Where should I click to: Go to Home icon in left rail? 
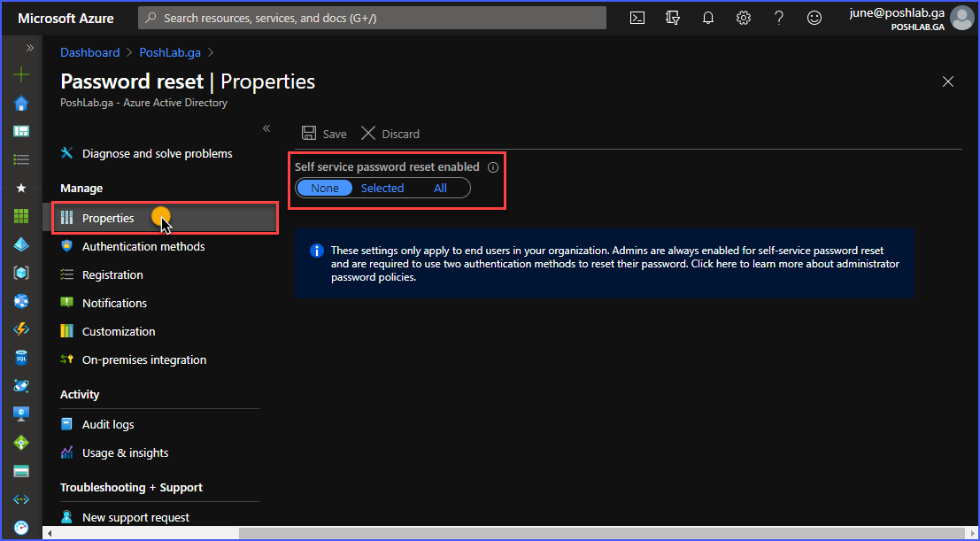coord(21,103)
